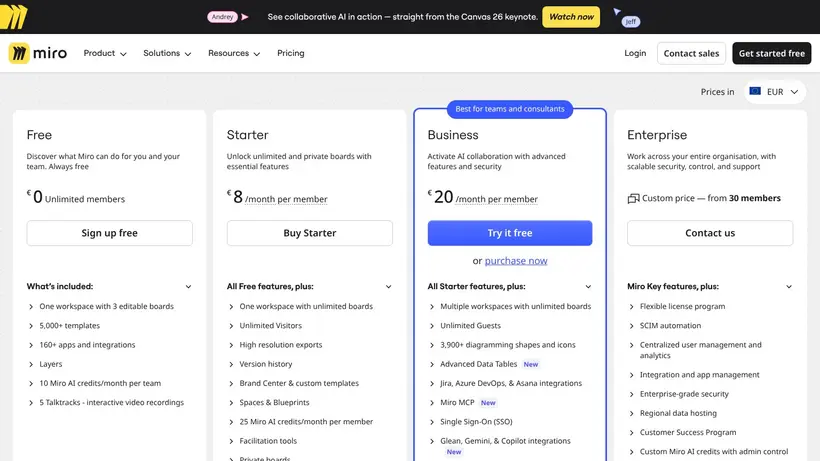This screenshot has width=820, height=461.
Task: Expand Regional data hosting
Action: (673, 413)
